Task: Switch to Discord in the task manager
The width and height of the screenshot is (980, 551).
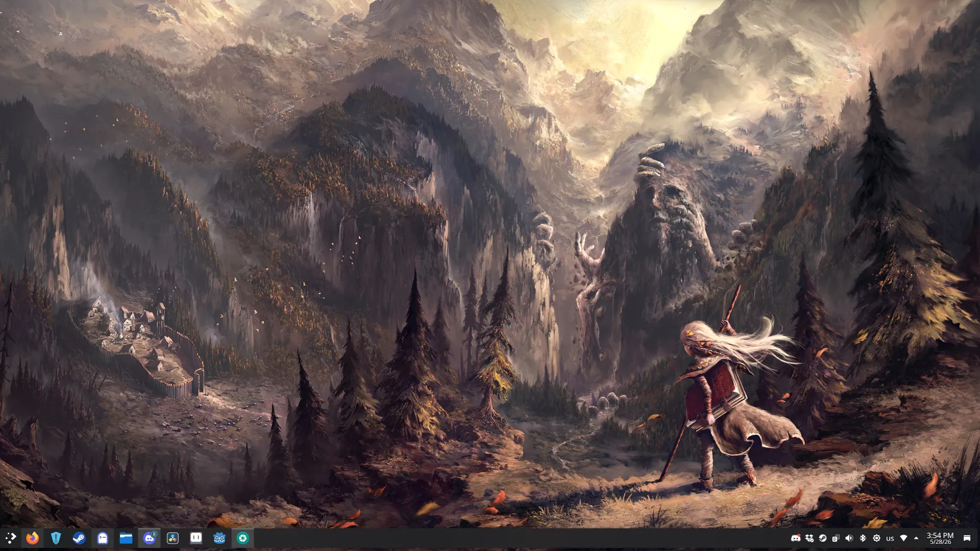Action: coord(149,538)
